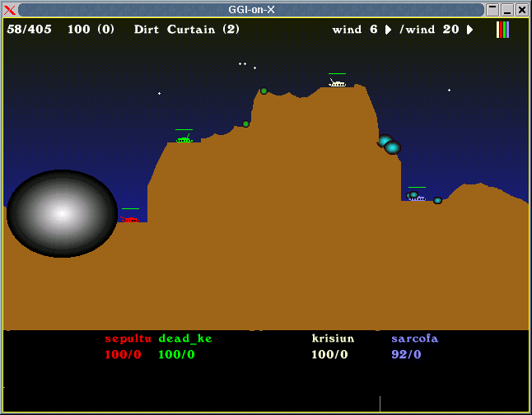Click the large cyan orb on the cliff
532x415 pixels.
[x=392, y=147]
